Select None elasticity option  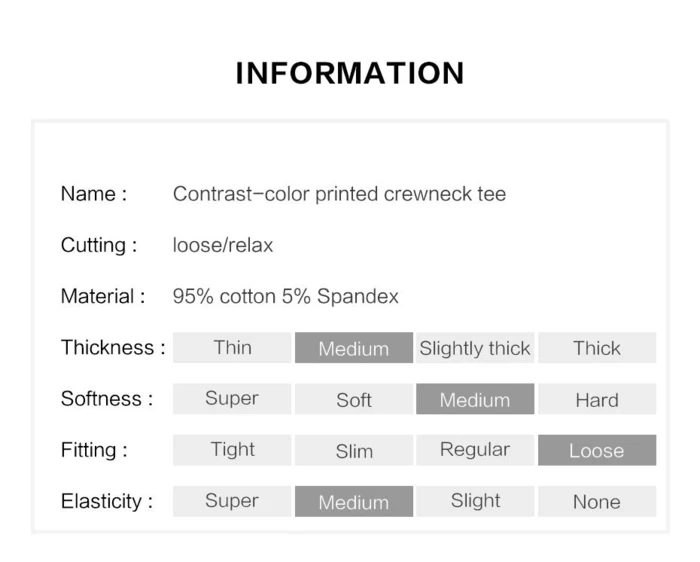point(597,501)
